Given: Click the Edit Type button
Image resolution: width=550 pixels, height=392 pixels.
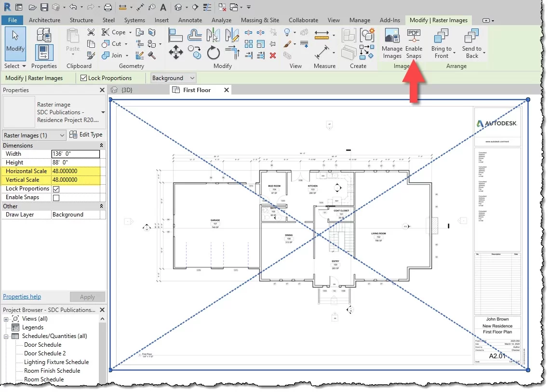Looking at the screenshot, I should pos(86,135).
